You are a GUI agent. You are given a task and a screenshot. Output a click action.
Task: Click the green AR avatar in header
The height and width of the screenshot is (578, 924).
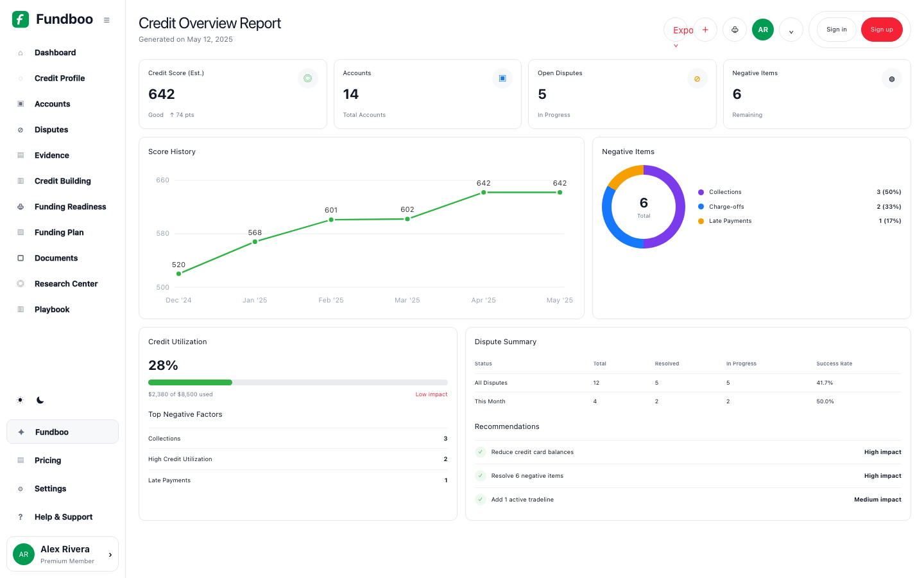763,30
